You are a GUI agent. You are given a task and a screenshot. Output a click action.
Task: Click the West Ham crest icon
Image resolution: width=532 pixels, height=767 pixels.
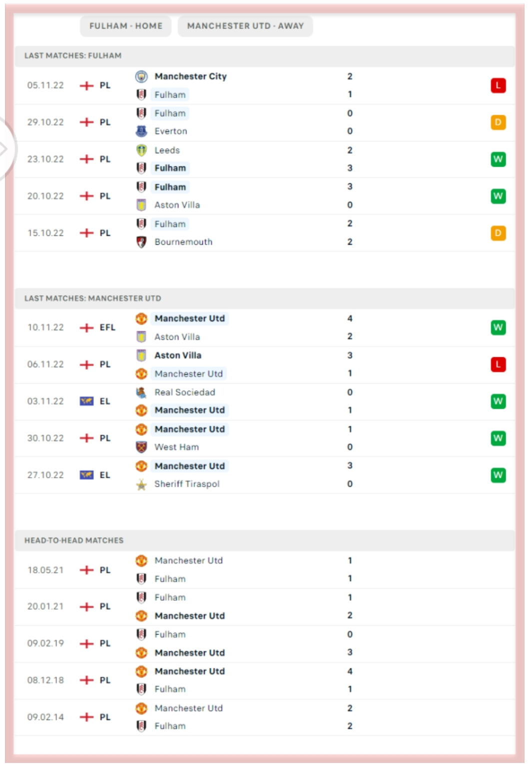point(141,447)
